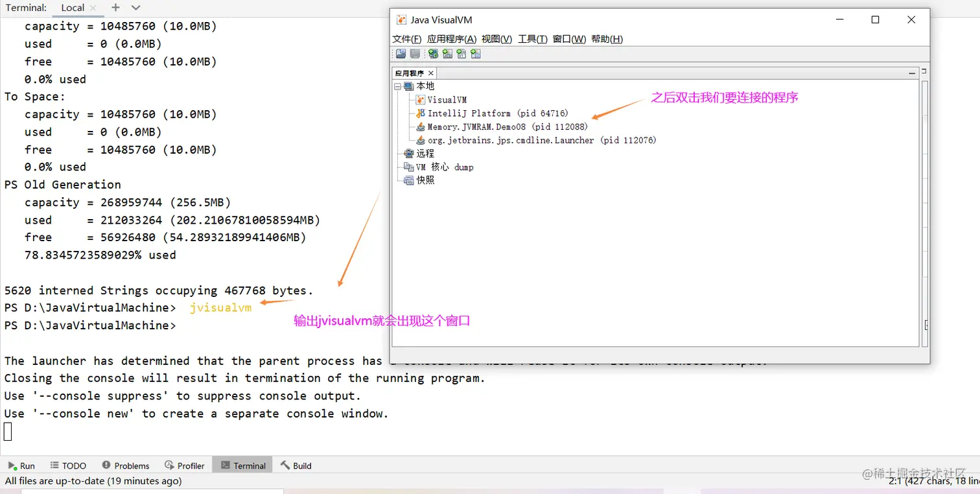The image size is (980, 494).
Task: Open the 窗口(W) menu
Action: [x=569, y=39]
